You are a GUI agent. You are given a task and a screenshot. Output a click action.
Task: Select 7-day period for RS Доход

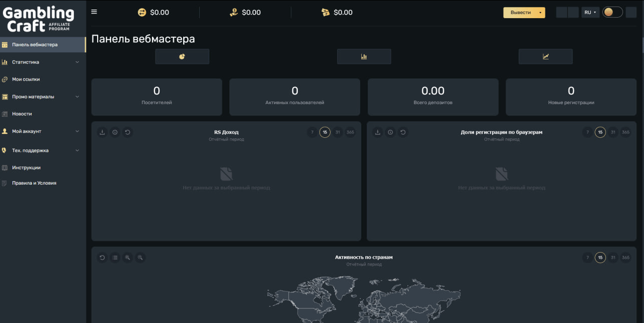pyautogui.click(x=312, y=132)
